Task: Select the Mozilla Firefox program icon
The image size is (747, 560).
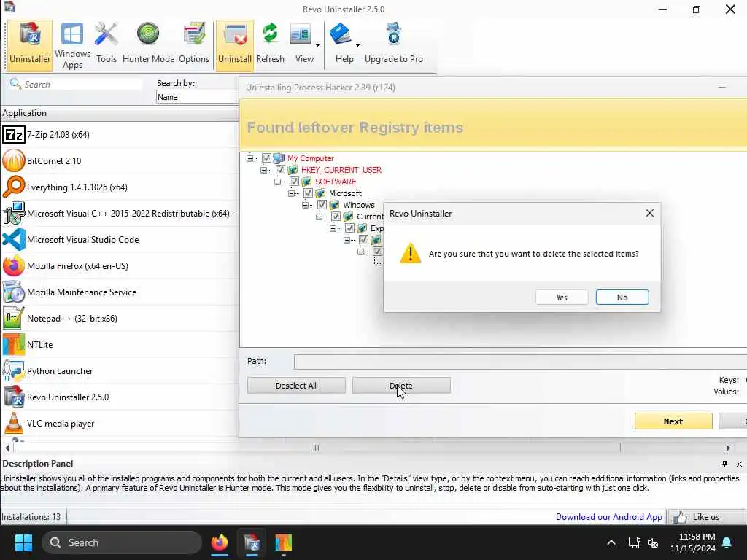Action: pos(14,265)
